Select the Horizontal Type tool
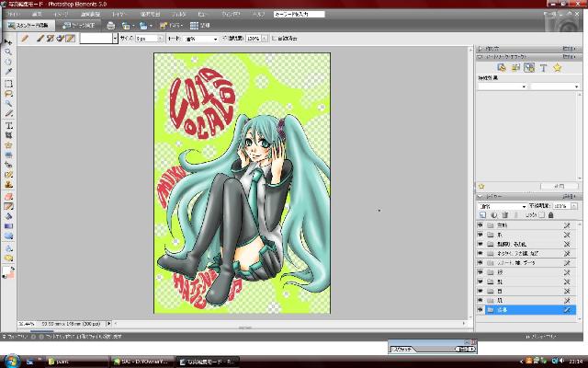The width and height of the screenshot is (588, 368). [8, 124]
